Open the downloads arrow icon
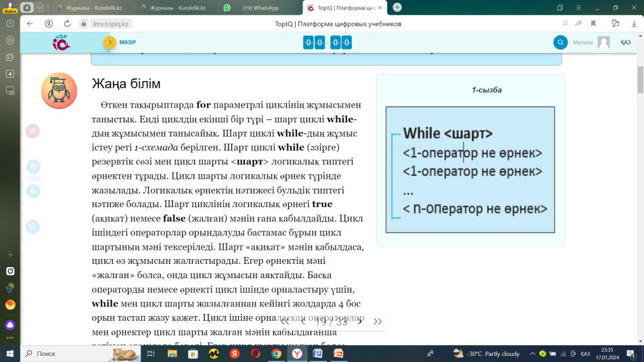Image resolution: width=644 pixels, height=362 pixels. pos(634,24)
